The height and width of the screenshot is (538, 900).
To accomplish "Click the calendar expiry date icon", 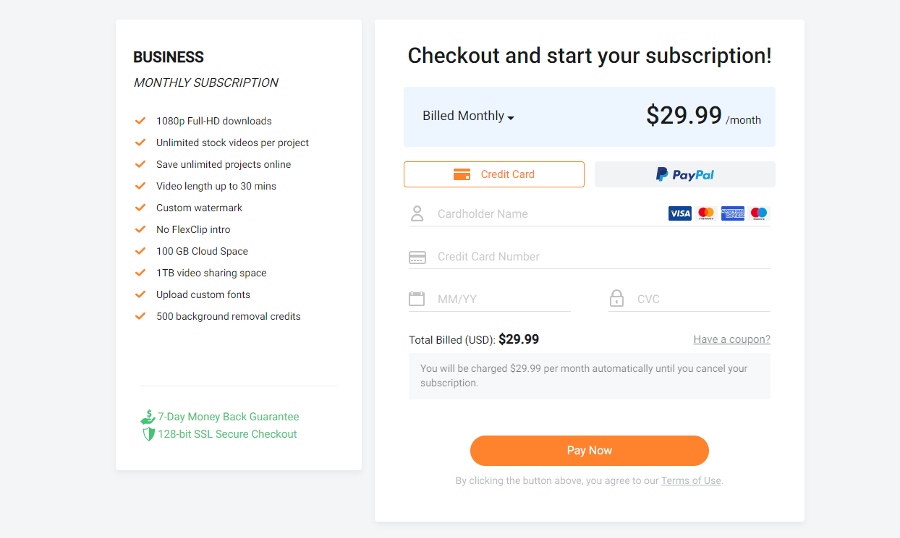I will pyautogui.click(x=417, y=299).
